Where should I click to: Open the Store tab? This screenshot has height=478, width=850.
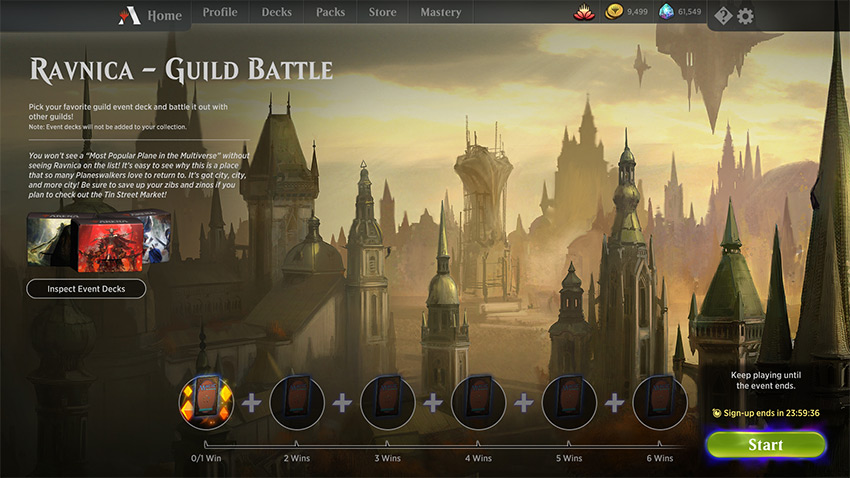pyautogui.click(x=382, y=12)
